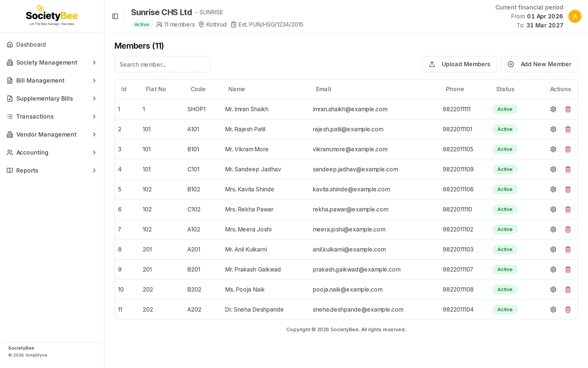Screen dimensions: 588x368
Task: Expand Accounting menu
Action: (x=52, y=152)
